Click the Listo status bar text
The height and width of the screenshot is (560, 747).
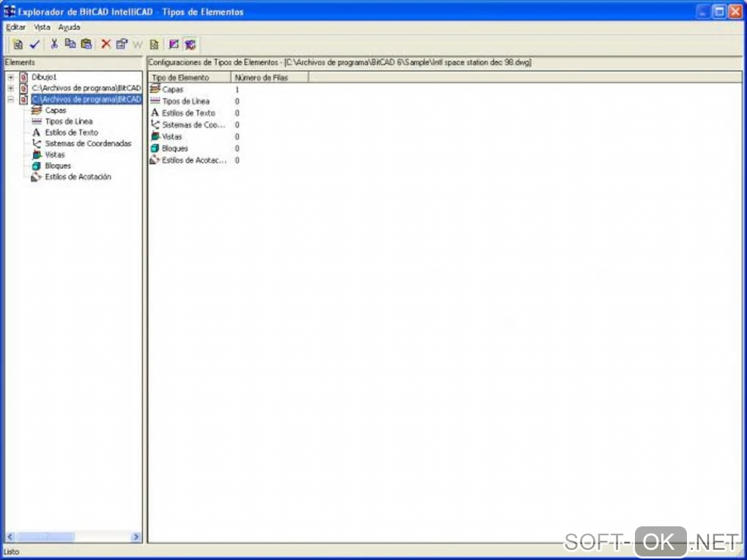click(12, 553)
